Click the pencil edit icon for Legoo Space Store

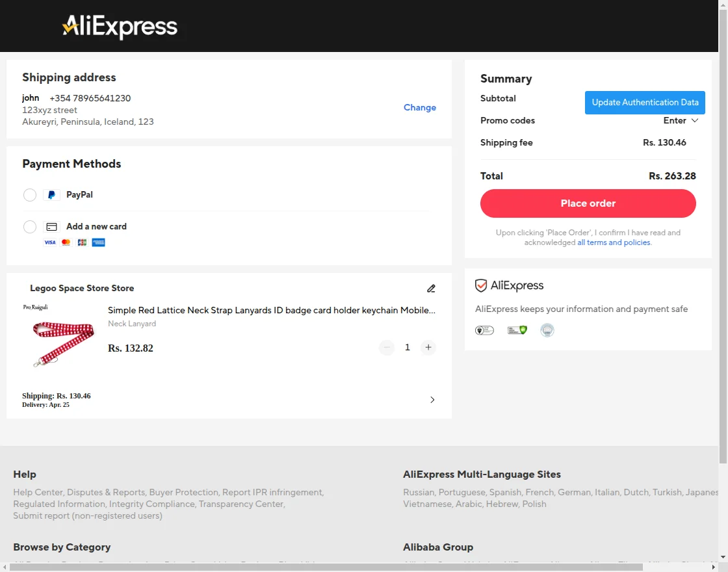coord(432,289)
